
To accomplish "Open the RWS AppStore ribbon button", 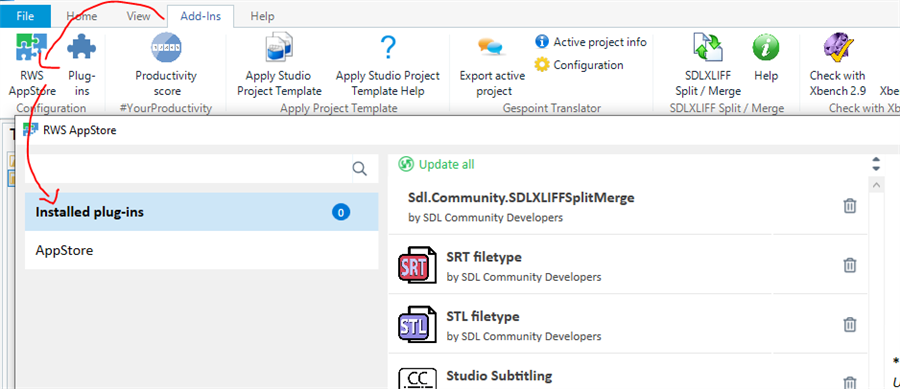I will [x=32, y=64].
